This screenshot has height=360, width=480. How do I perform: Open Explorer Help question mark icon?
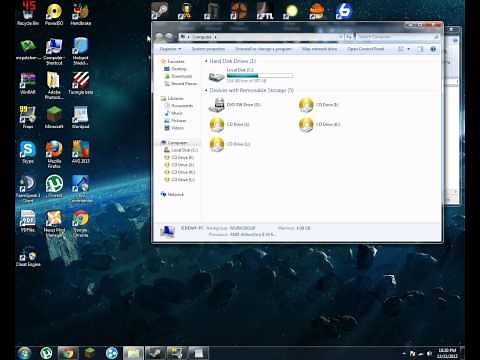[433, 49]
